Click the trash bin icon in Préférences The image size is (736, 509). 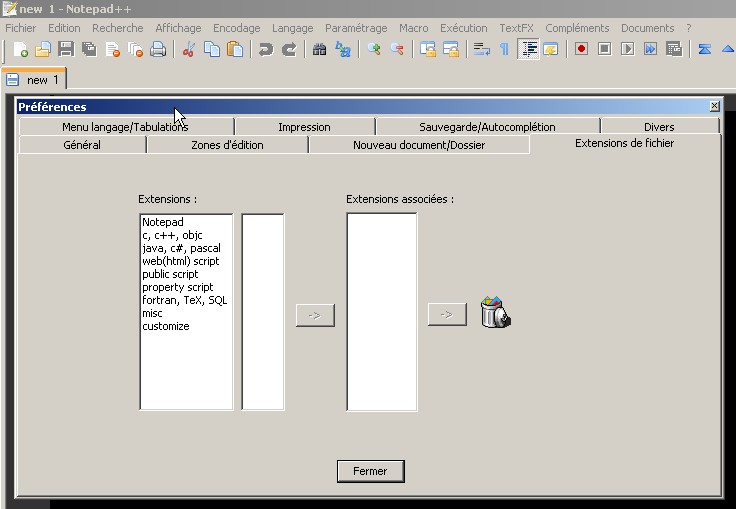pos(495,313)
